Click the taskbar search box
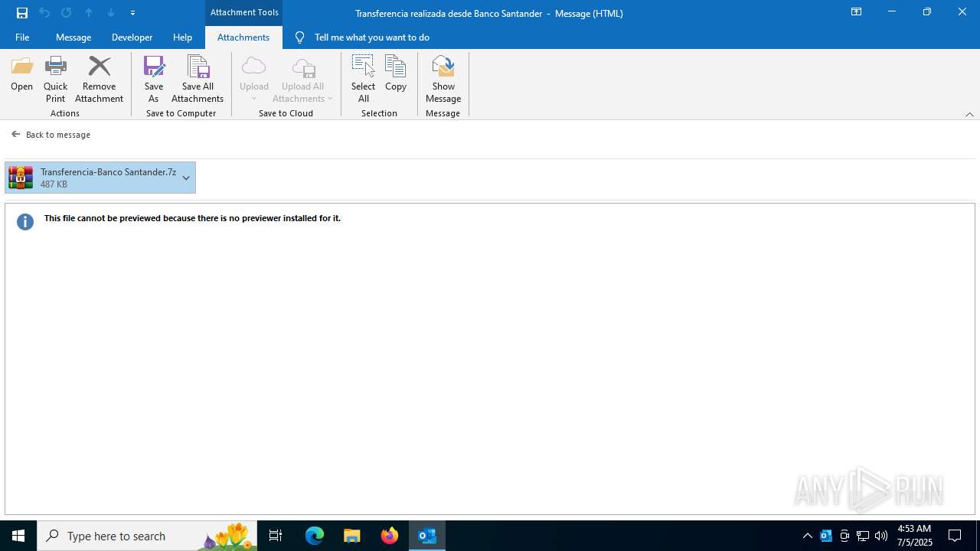The height and width of the screenshot is (551, 980). (147, 536)
